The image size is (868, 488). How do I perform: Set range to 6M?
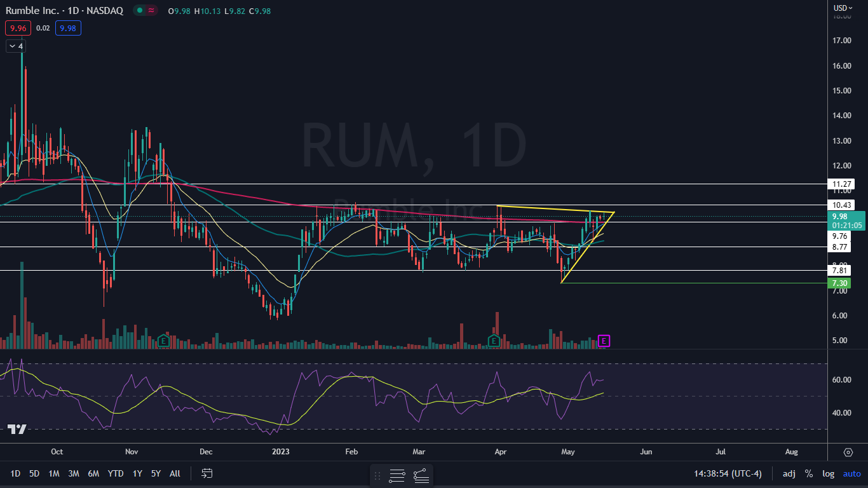93,473
